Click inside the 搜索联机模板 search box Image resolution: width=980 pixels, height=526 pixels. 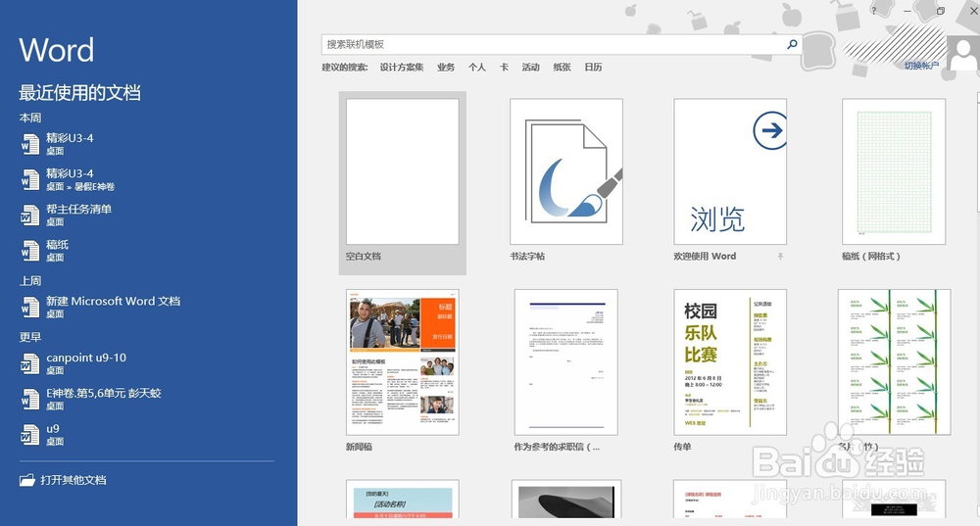[x=553, y=44]
